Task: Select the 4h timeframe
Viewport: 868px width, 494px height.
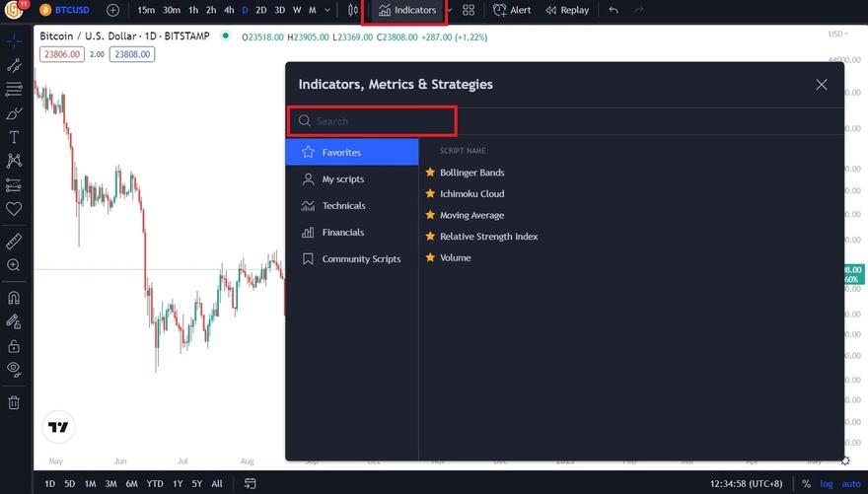Action: [229, 10]
